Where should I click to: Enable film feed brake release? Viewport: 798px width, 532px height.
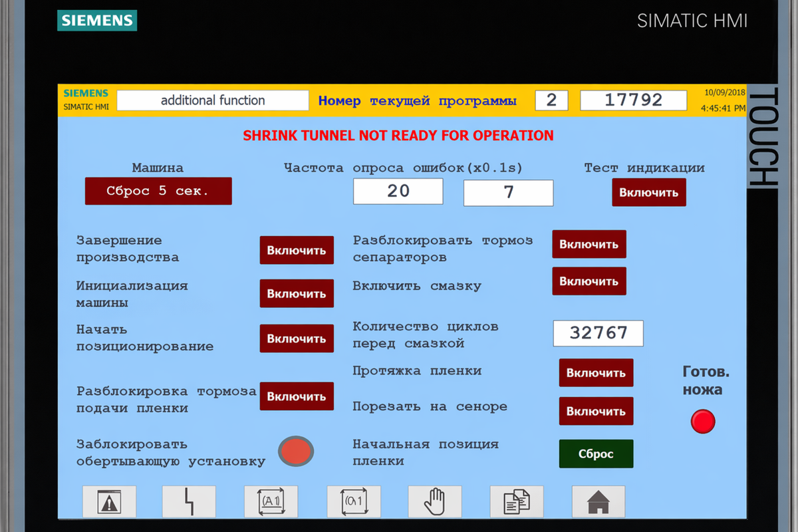click(x=297, y=396)
